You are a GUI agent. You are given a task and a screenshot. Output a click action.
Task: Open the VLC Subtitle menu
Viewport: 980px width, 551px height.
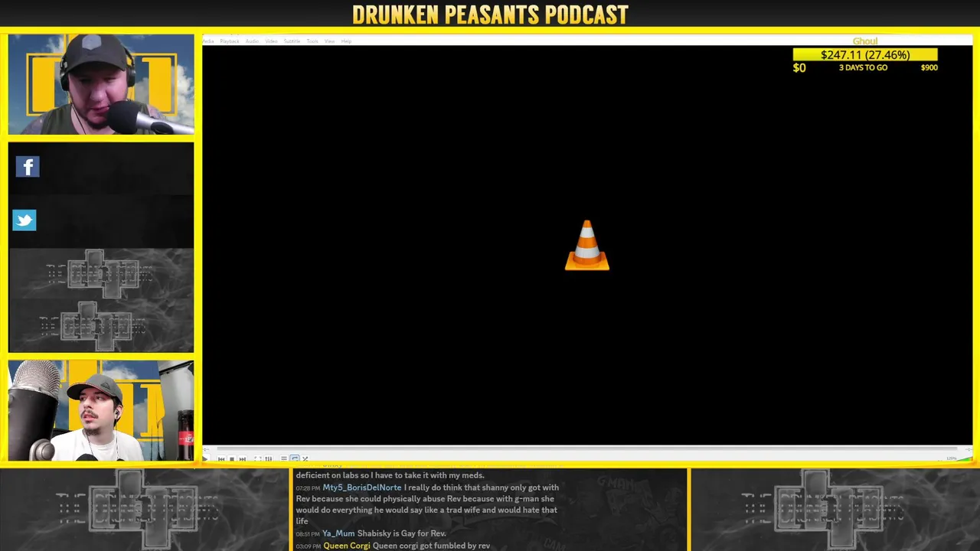point(292,41)
